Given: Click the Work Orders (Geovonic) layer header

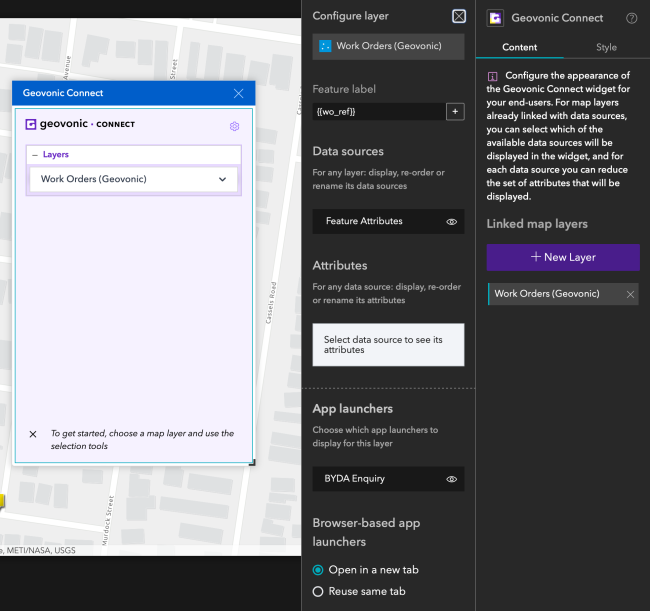Looking at the screenshot, I should [388, 46].
